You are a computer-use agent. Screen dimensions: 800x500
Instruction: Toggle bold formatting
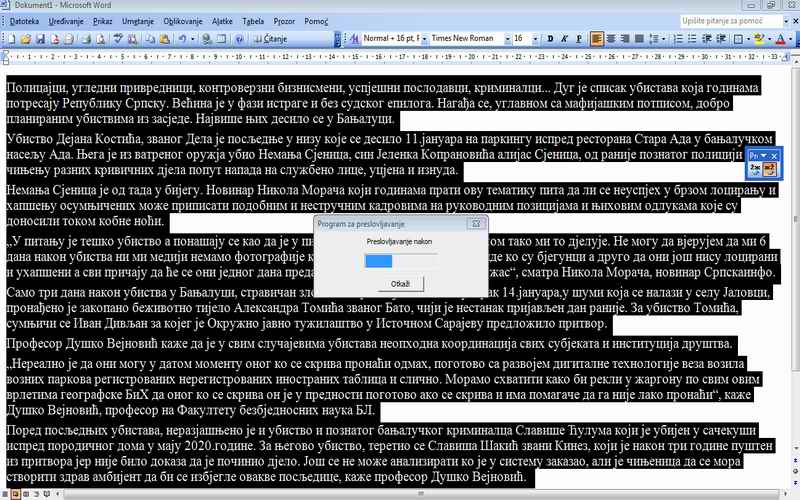pos(551,39)
